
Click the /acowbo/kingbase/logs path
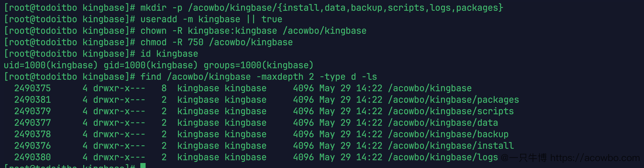coord(443,157)
